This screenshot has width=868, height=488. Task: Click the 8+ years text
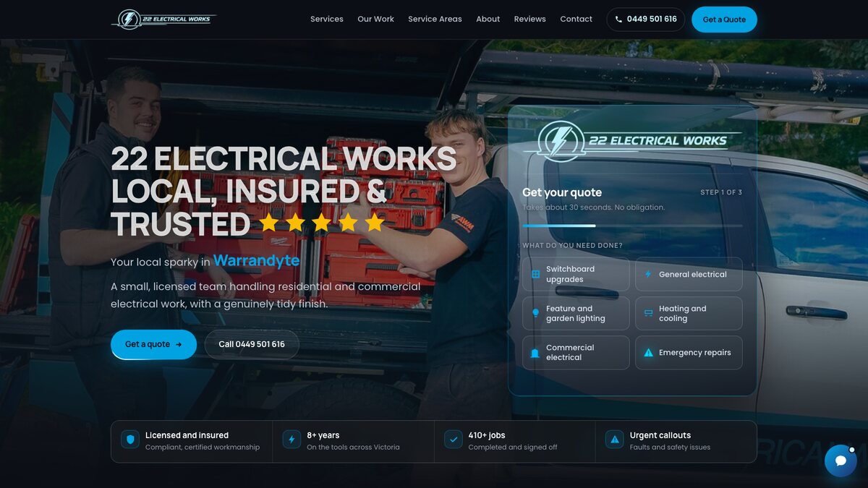323,435
